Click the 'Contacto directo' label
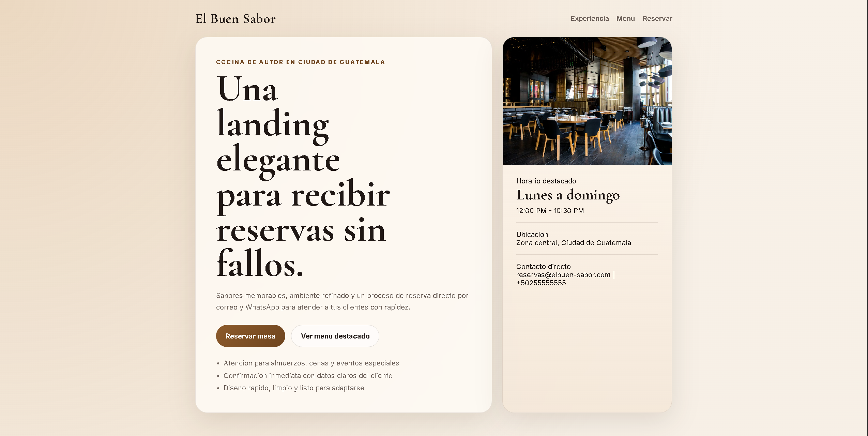Screen dimensions: 868x436 point(543,267)
